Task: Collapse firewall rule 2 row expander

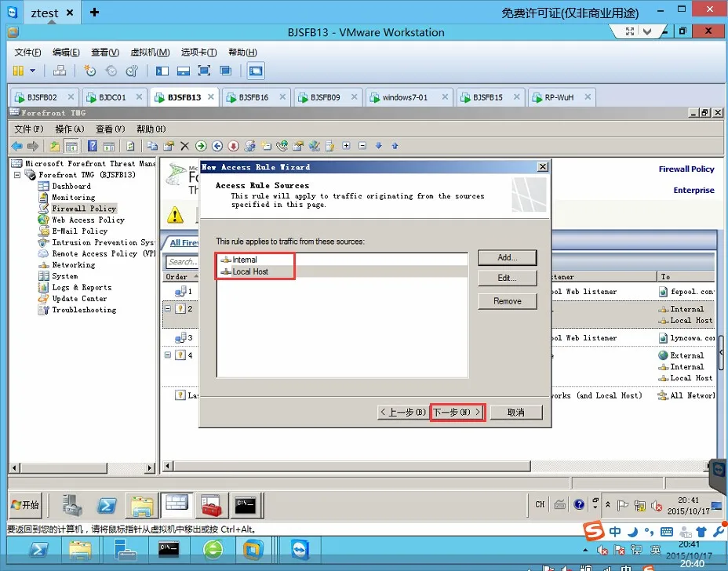Action: (168, 309)
